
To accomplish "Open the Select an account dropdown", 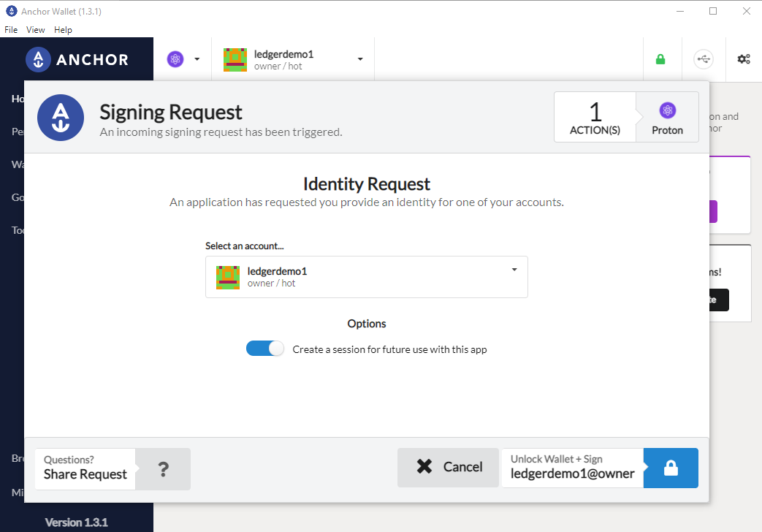I will coord(367,277).
